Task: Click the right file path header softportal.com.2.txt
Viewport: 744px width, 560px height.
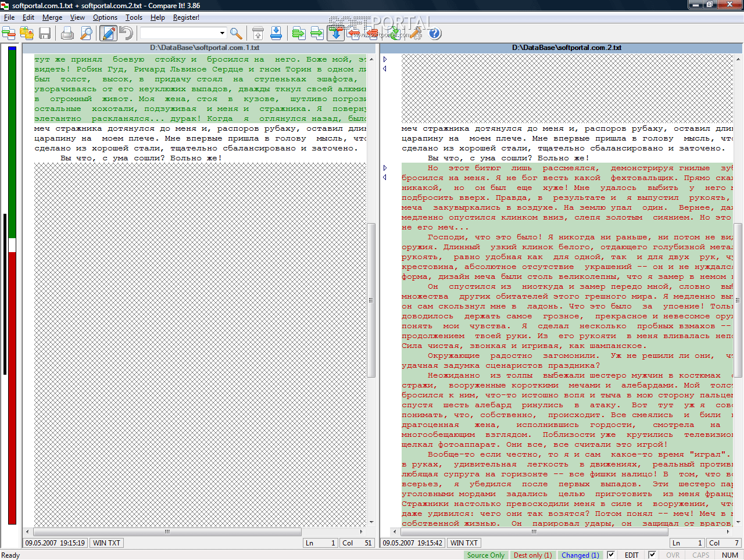Action: point(566,48)
